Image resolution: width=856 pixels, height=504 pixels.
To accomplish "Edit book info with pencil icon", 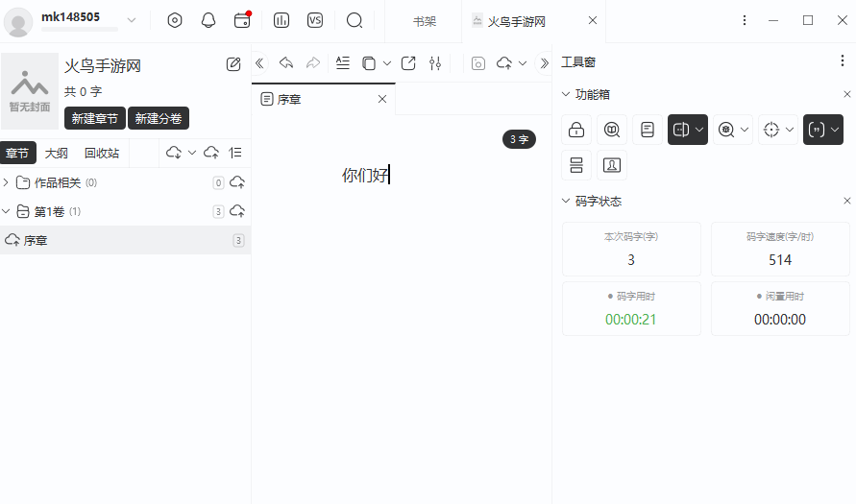I will [233, 64].
